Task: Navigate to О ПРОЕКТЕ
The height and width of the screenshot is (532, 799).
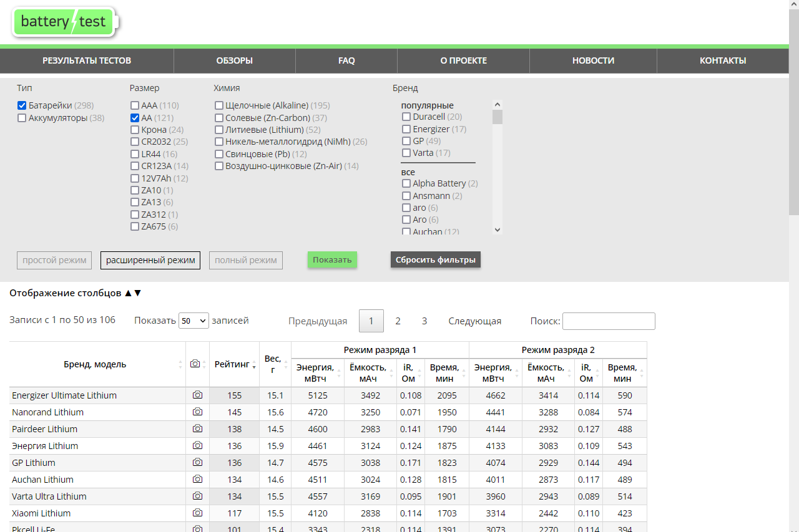Action: click(464, 60)
